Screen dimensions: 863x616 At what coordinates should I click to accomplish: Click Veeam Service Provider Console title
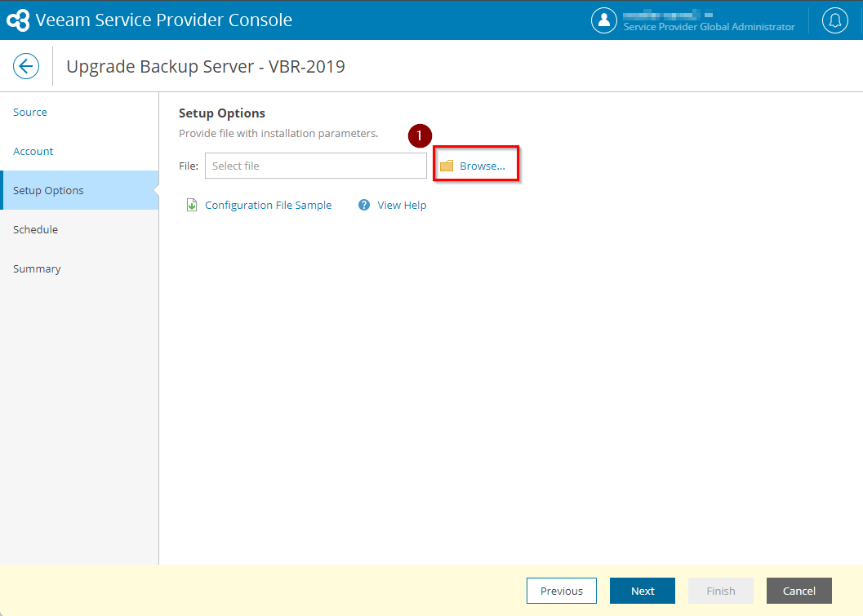[x=163, y=20]
